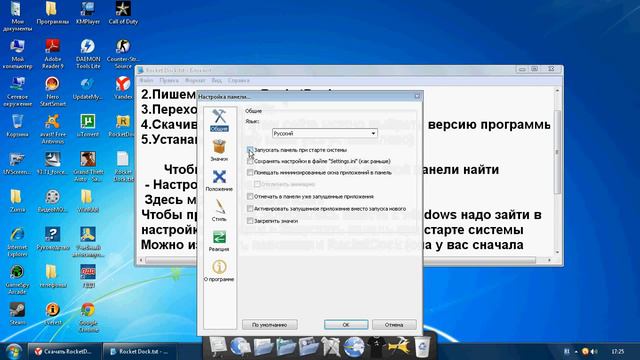
Task: Click the Отмена cancel button
Action: (394, 325)
